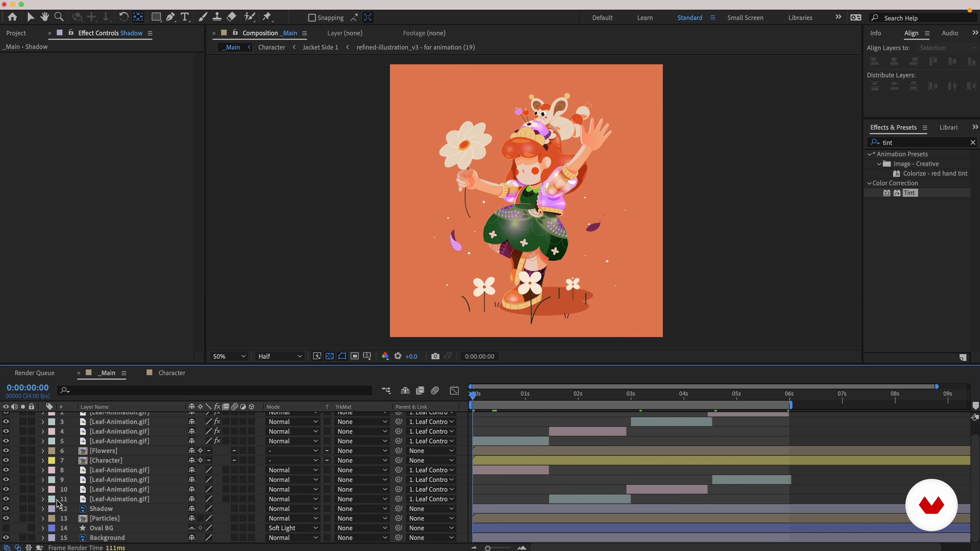Click the label color swatch of Character layer
The image size is (980, 551).
(x=52, y=460)
